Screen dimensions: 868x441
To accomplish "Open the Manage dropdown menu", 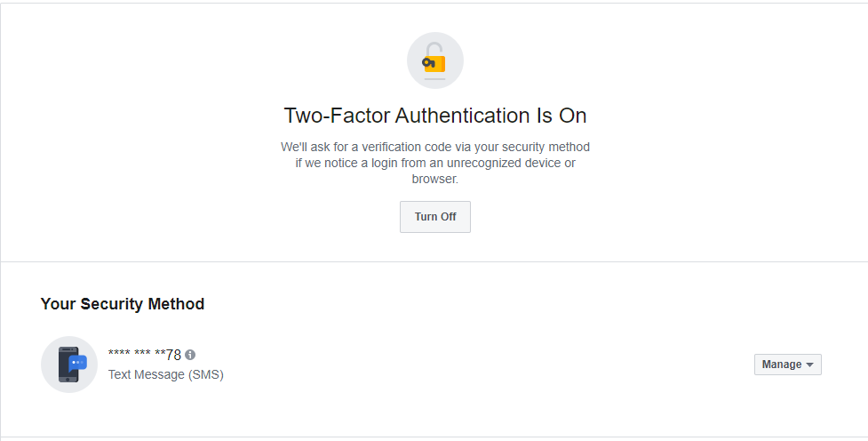I will pyautogui.click(x=787, y=365).
